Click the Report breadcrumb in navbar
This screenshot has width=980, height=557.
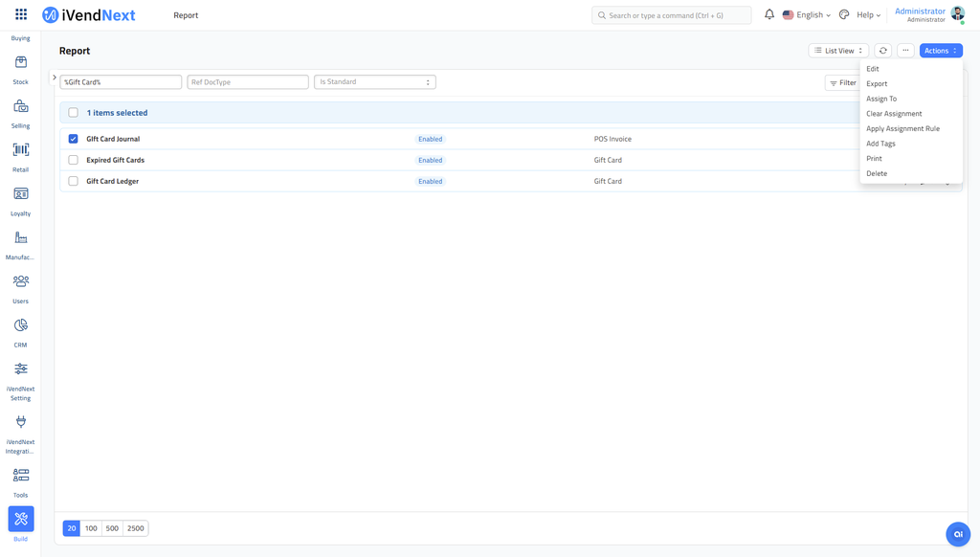pos(186,15)
